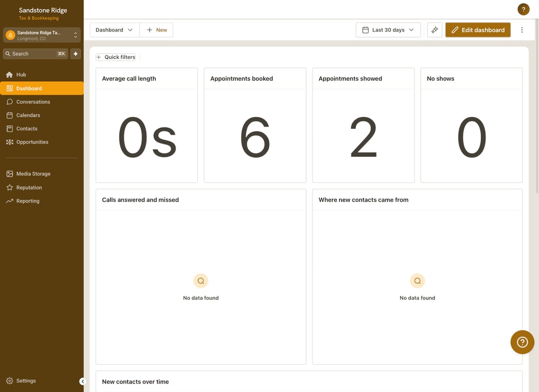This screenshot has height=392, width=539.
Task: Click the lightning bolt quick actions icon
Action: click(x=76, y=53)
